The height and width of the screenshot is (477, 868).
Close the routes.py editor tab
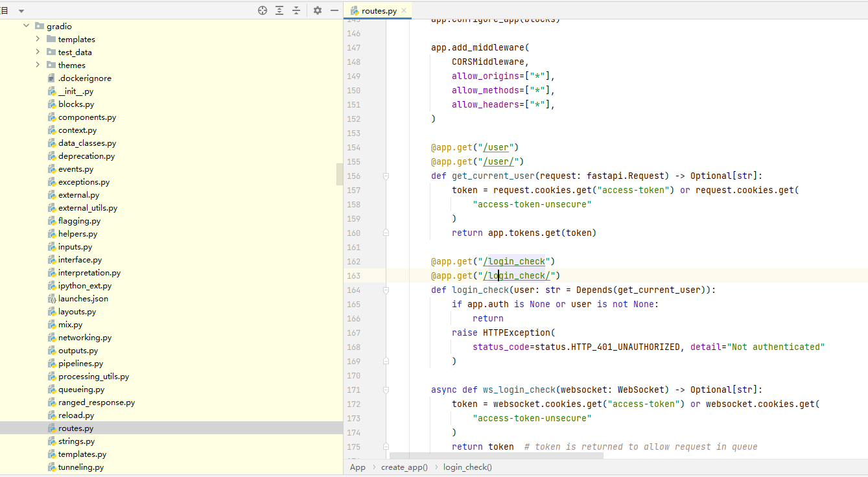tap(404, 10)
